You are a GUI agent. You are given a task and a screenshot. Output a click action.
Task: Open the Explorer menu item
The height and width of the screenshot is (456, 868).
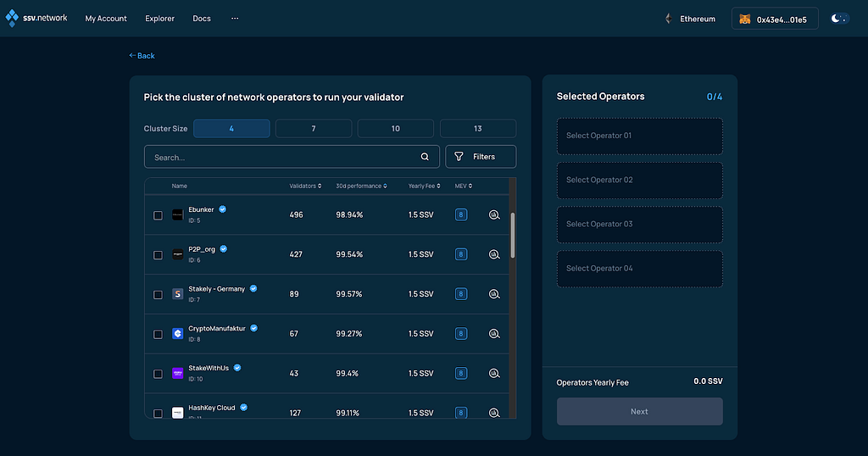159,19
